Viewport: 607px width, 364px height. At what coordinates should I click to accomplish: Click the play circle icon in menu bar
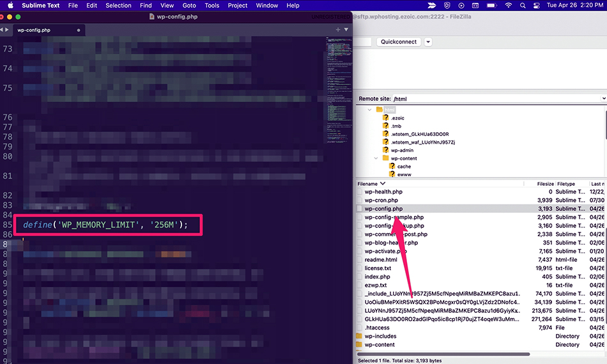click(461, 5)
